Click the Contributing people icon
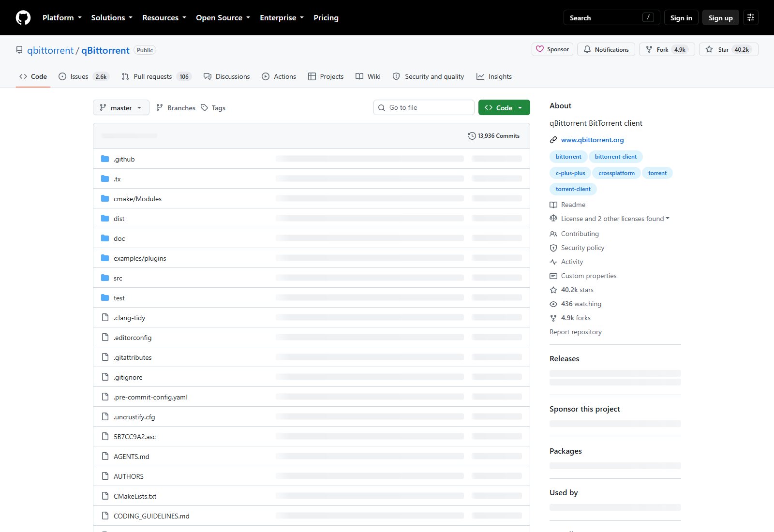The height and width of the screenshot is (532, 774). [553, 234]
